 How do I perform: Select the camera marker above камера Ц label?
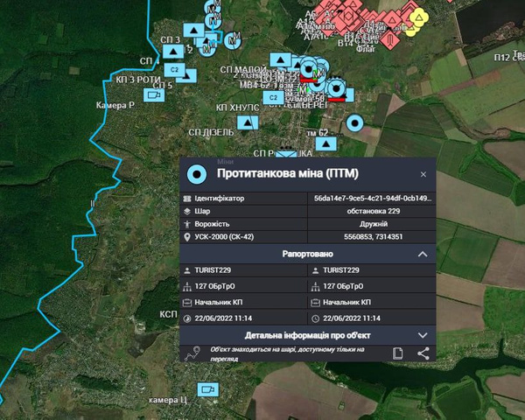pos(208,390)
